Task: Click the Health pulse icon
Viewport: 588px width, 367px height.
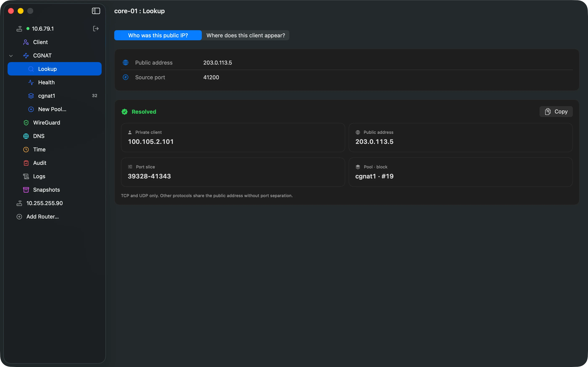Action: coord(31,83)
